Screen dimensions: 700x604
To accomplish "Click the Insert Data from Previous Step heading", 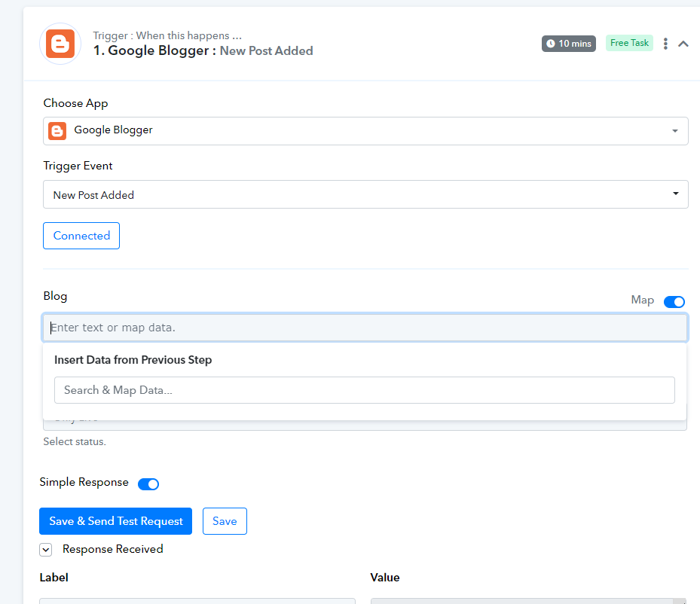I will click(x=133, y=360).
